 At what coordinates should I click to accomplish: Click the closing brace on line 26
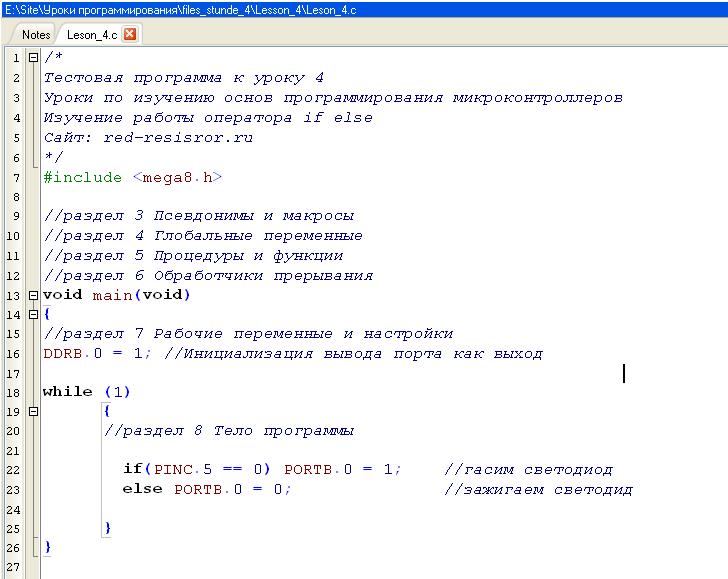pyautogui.click(x=47, y=547)
